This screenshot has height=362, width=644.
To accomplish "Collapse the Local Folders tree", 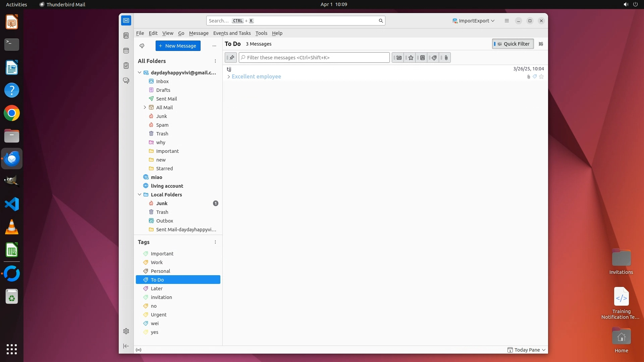I will pyautogui.click(x=140, y=195).
